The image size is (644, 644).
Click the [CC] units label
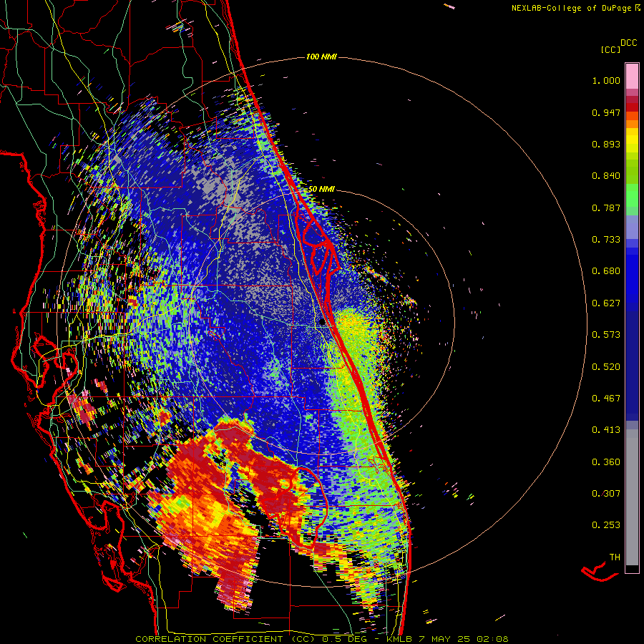[610, 49]
